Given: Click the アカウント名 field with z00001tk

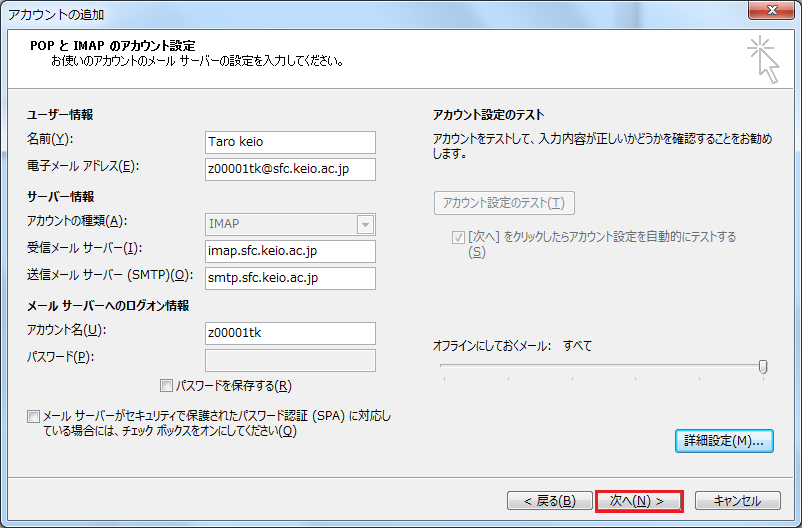Looking at the screenshot, I should click(289, 333).
